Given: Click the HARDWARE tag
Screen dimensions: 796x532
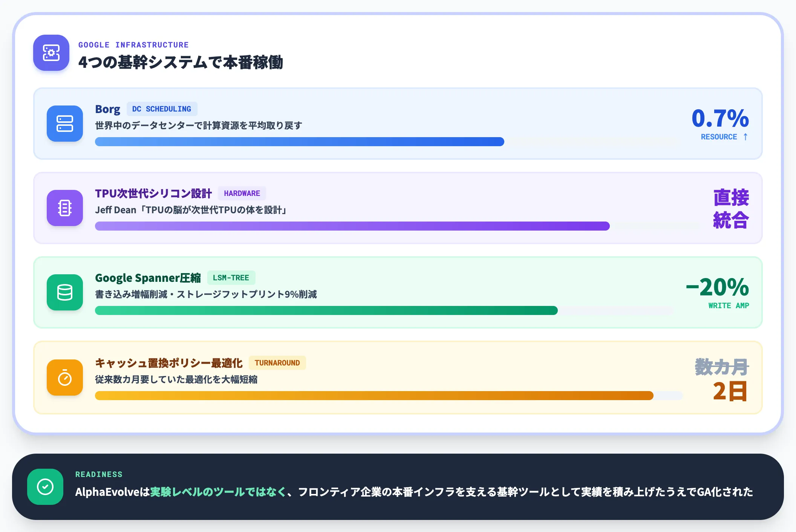Looking at the screenshot, I should tap(242, 193).
